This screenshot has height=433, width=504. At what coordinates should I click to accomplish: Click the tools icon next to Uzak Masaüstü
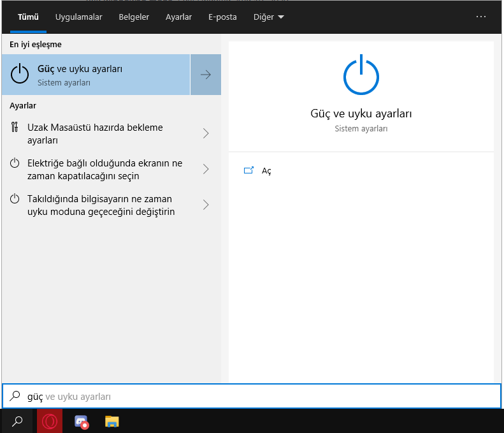15,127
